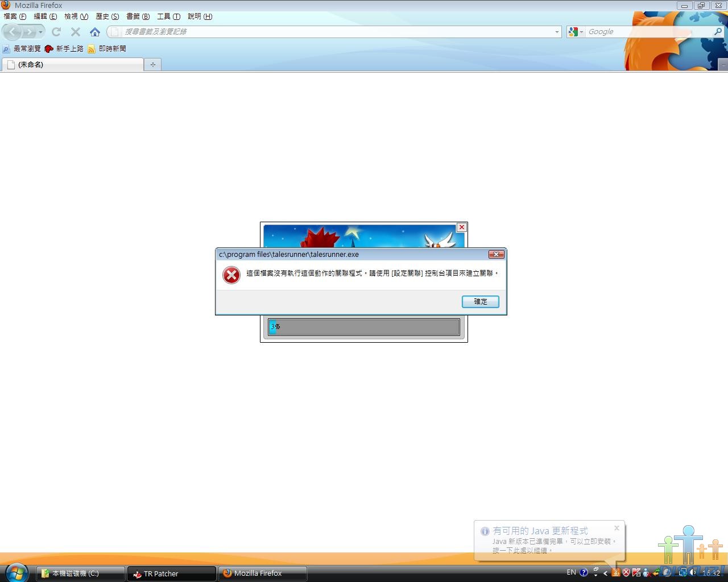Click the Firefox logo in the title bar

(6, 5)
